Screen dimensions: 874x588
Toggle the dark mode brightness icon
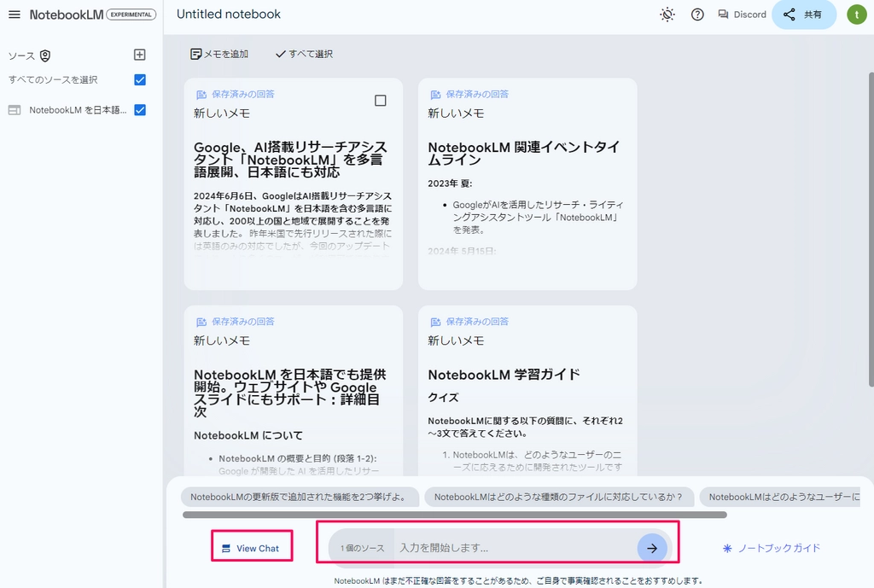click(x=667, y=15)
